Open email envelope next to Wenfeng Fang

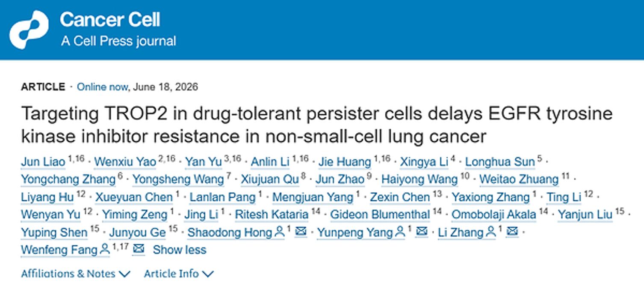[139, 249]
